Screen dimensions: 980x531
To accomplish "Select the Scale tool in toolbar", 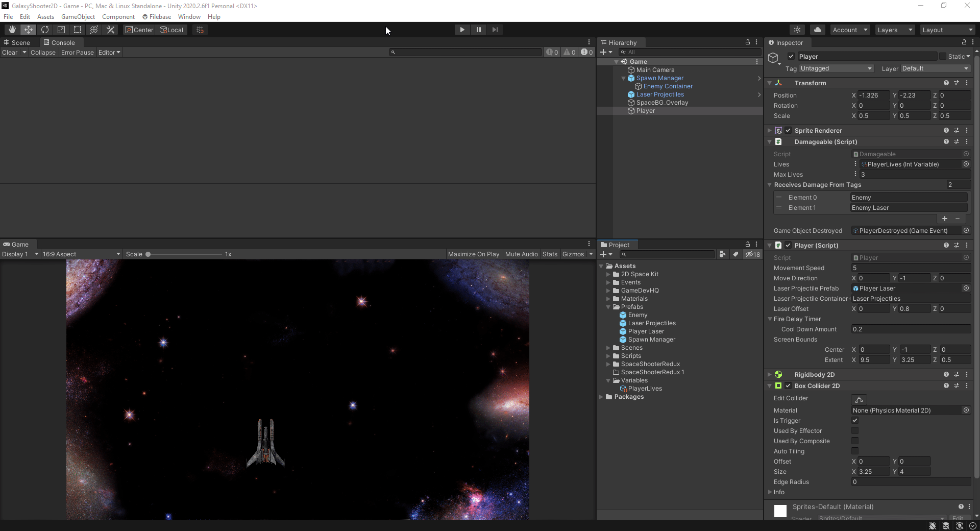I will (61, 30).
